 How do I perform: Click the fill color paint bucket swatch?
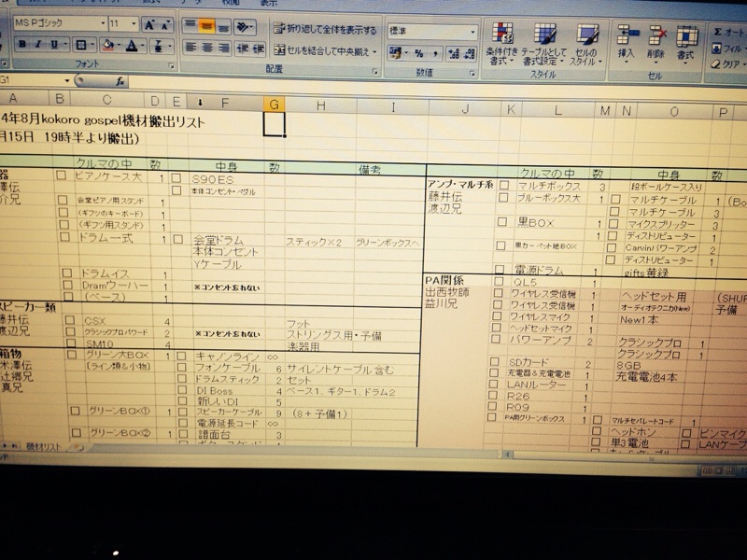107,46
